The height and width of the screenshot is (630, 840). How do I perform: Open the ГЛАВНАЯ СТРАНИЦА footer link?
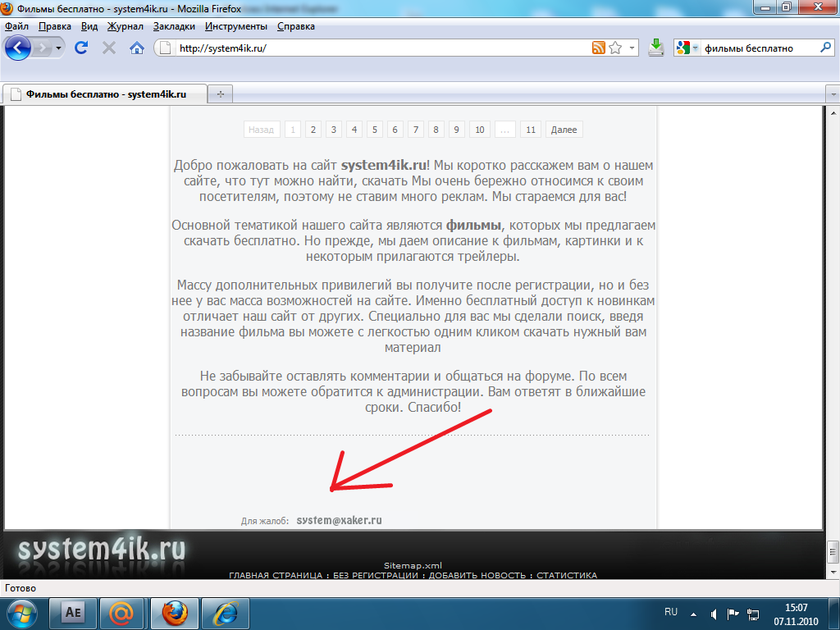[x=276, y=575]
